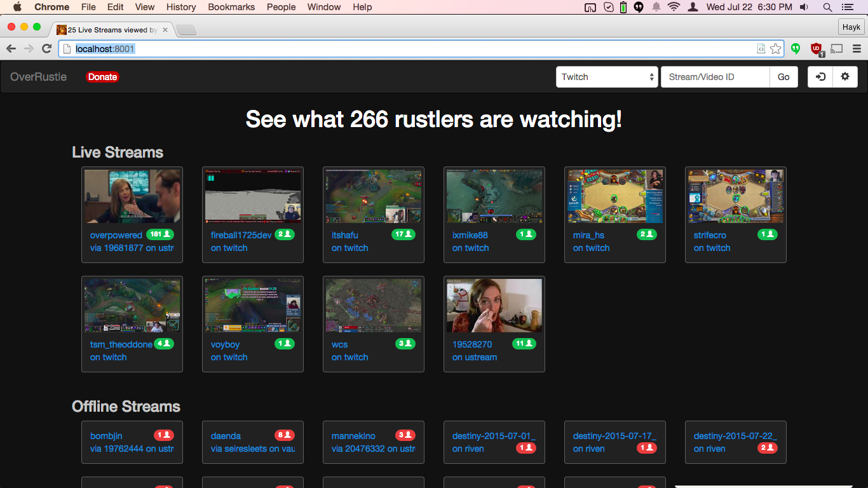Open bombjin offline stream link

[106, 436]
